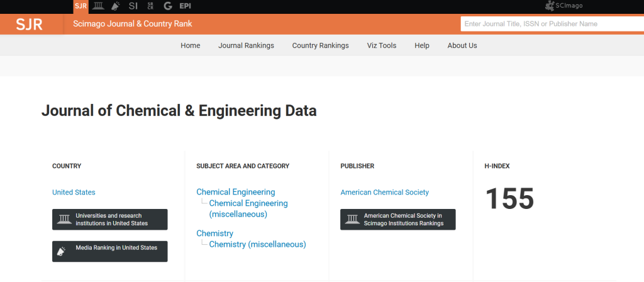
Task: Click the SCImago logo at top right
Action: pyautogui.click(x=563, y=6)
